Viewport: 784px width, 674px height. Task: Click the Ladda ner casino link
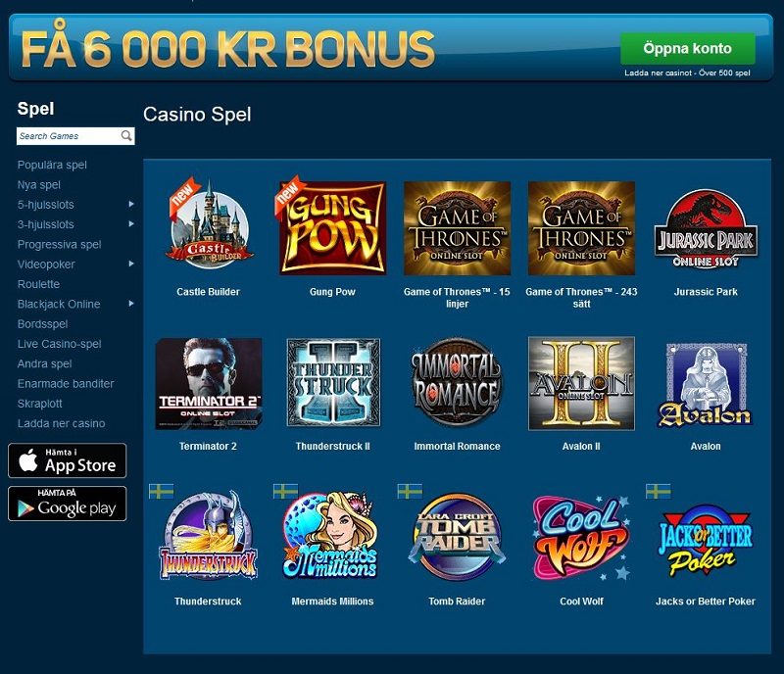click(61, 423)
